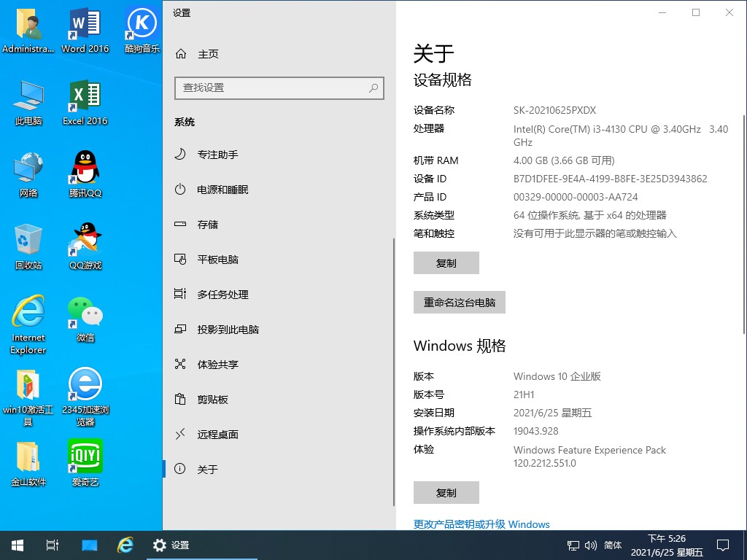Click Copy (复制) under device specifications
Viewport: 747px width, 560px height.
pyautogui.click(x=446, y=263)
